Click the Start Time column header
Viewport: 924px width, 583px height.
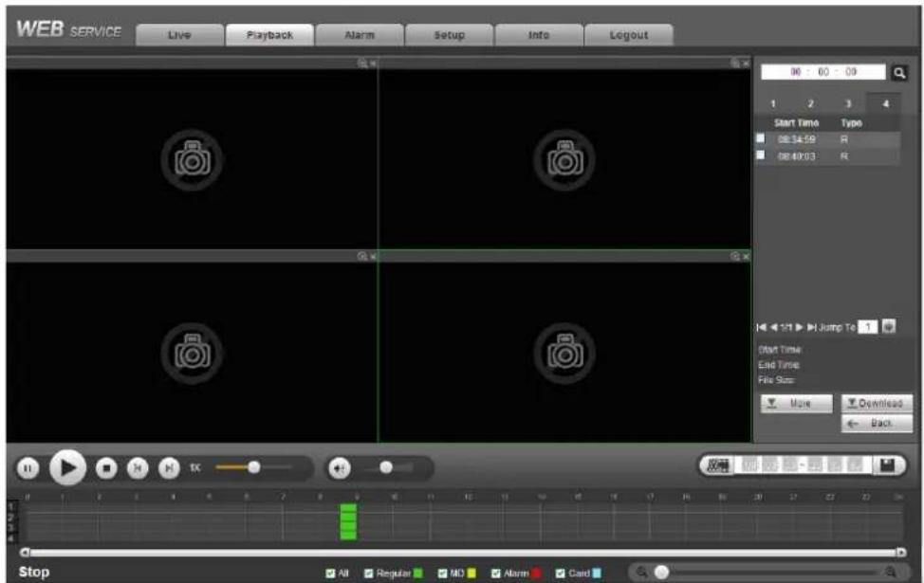coord(796,123)
